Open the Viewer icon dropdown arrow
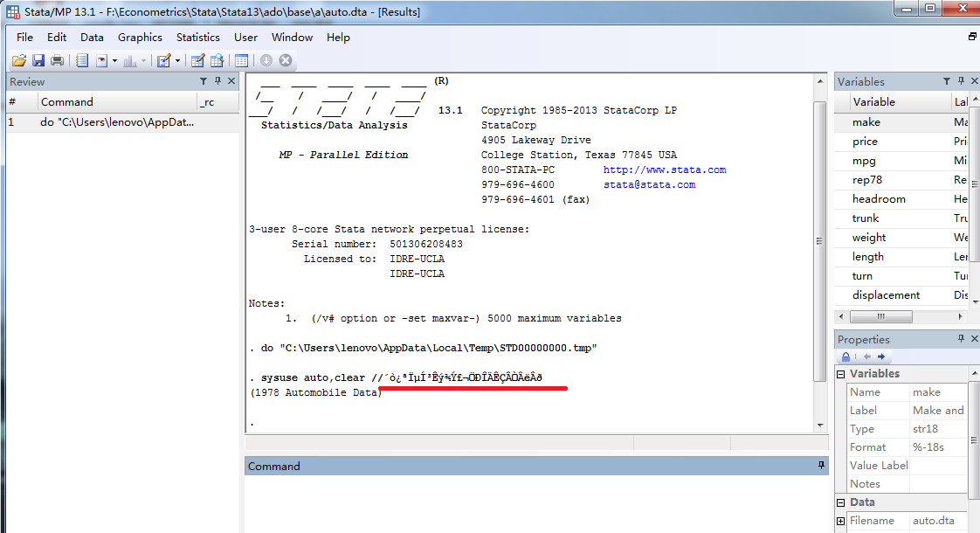Viewport: 980px width, 533px height. (x=114, y=60)
